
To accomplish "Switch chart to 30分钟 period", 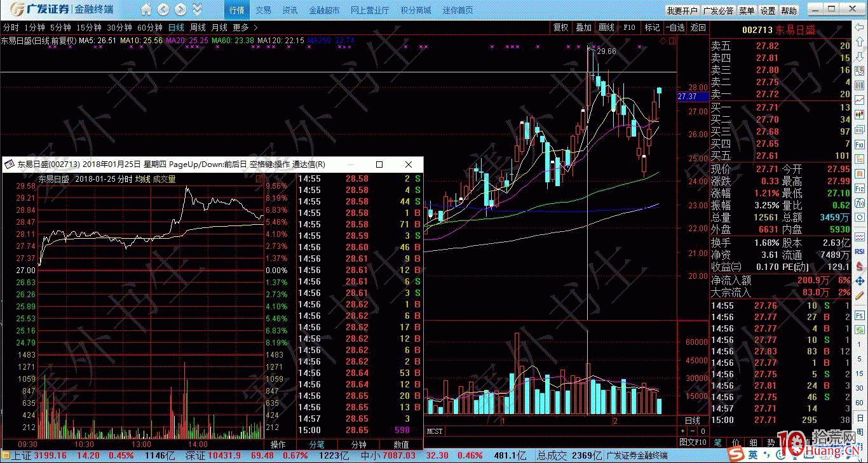I will point(119,27).
